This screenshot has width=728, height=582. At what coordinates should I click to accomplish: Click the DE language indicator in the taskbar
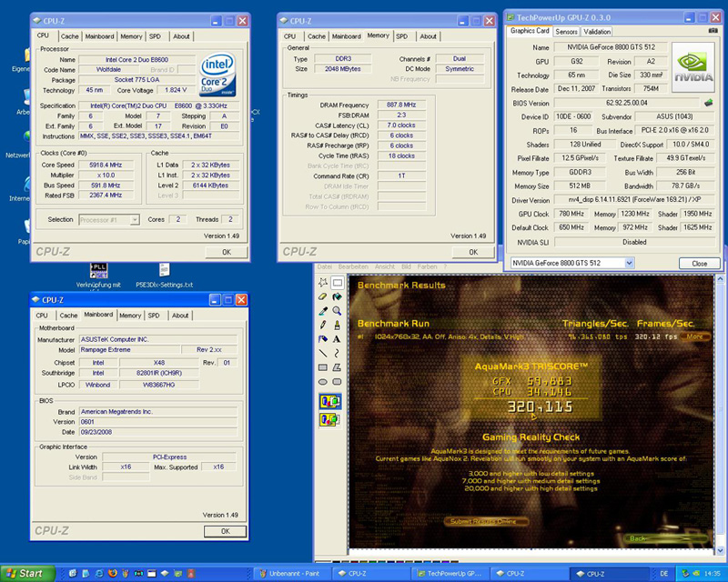click(663, 574)
